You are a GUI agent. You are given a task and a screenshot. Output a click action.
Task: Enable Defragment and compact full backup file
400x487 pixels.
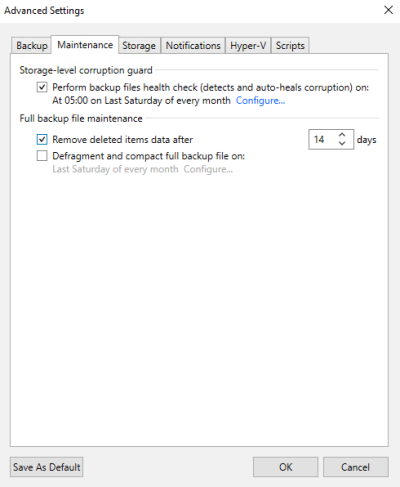(42, 156)
